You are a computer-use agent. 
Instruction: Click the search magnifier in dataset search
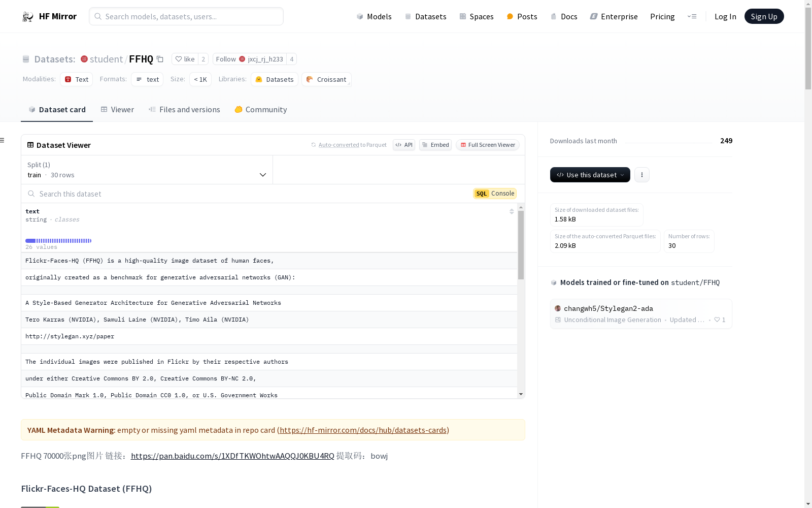pyautogui.click(x=31, y=194)
